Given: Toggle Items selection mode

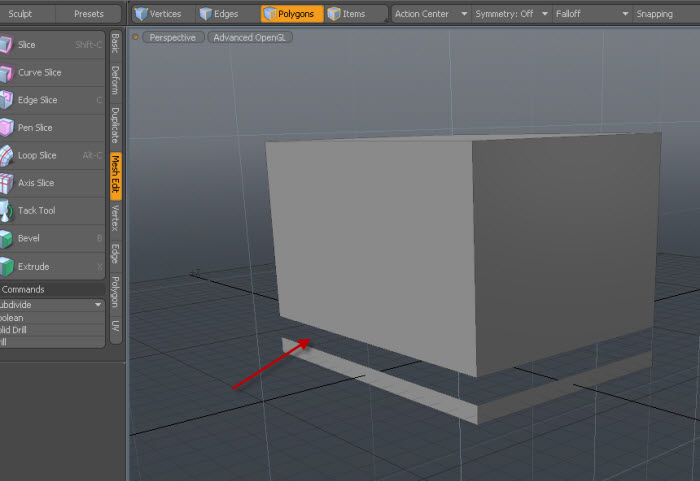Looking at the screenshot, I should (347, 14).
